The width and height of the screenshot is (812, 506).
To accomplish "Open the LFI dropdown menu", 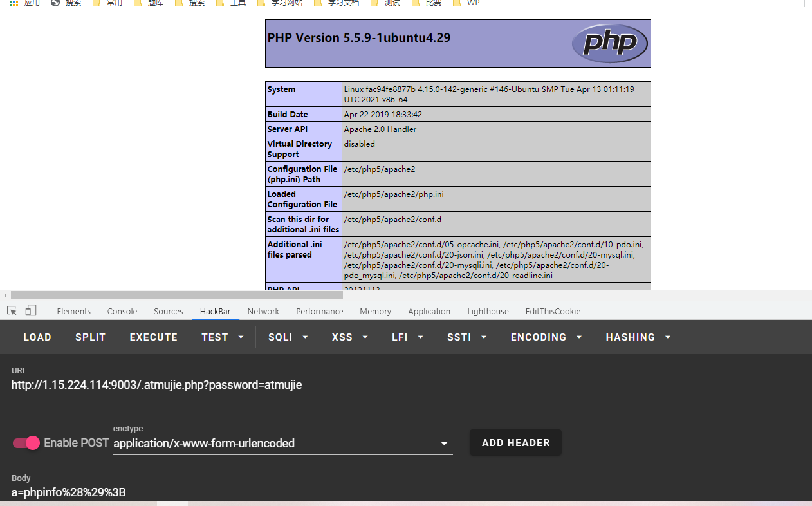I will pyautogui.click(x=408, y=337).
